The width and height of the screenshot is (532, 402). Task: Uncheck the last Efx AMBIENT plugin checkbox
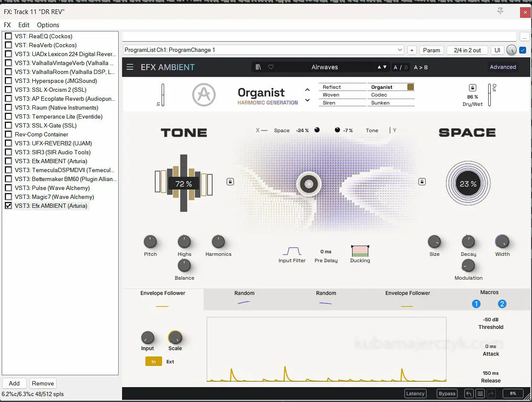pyautogui.click(x=8, y=206)
